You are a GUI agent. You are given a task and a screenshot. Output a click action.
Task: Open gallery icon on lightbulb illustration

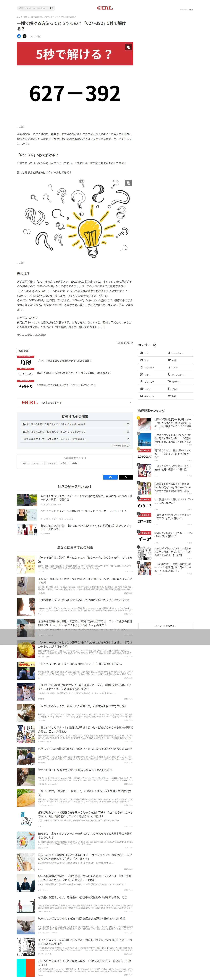pos(128,183)
